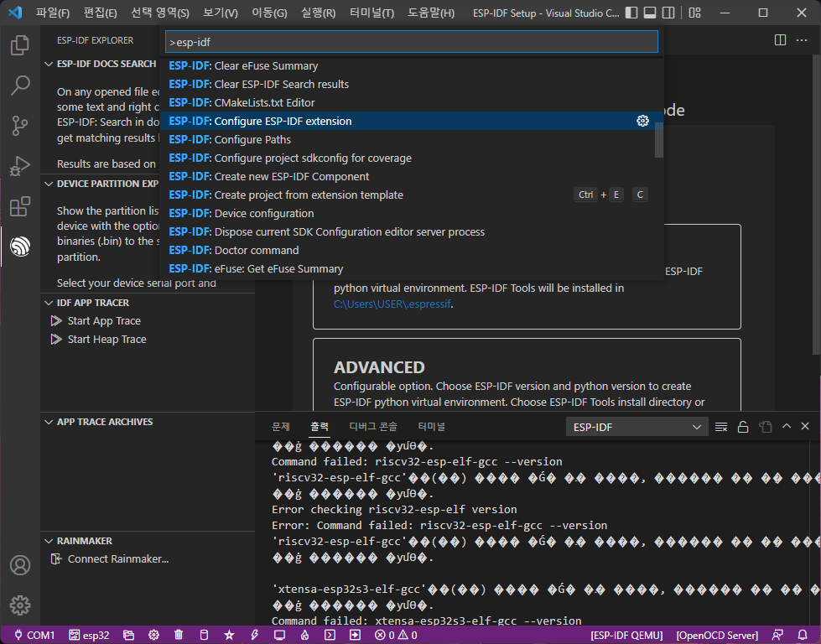821x644 pixels.
Task: Configure keybinding gear for Configure ESP-IDF extension
Action: point(642,121)
